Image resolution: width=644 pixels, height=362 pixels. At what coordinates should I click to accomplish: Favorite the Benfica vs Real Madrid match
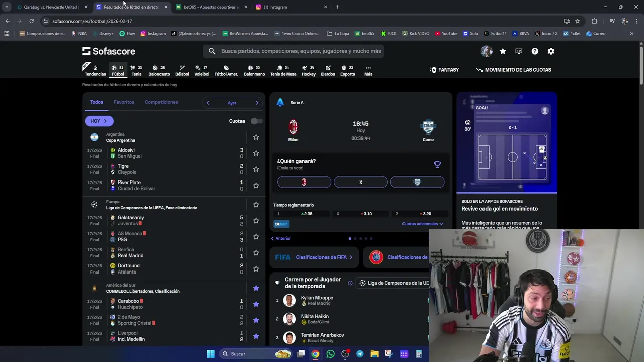point(256,253)
